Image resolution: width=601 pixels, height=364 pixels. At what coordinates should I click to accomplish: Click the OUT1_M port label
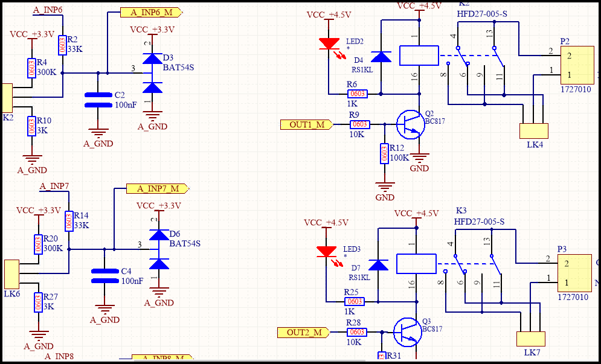[x=306, y=124]
